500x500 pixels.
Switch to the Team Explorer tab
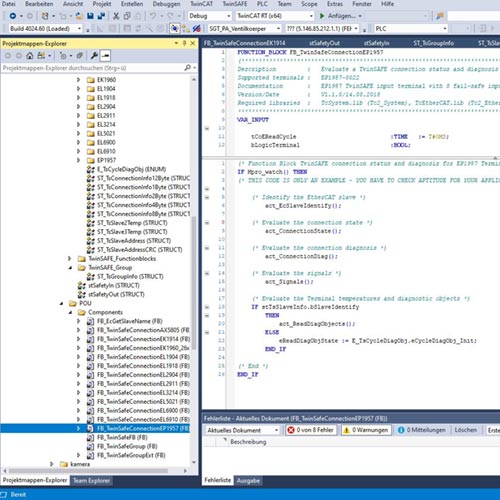[x=91, y=480]
